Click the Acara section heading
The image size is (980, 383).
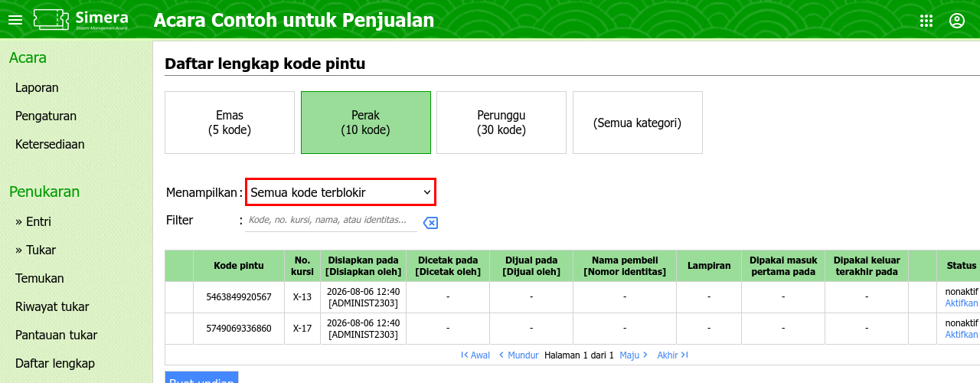click(x=28, y=57)
